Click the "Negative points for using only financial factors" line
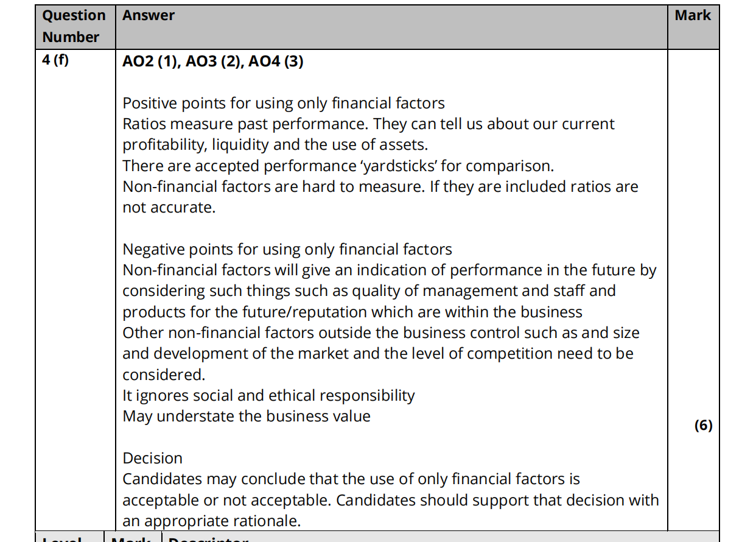 (x=287, y=249)
